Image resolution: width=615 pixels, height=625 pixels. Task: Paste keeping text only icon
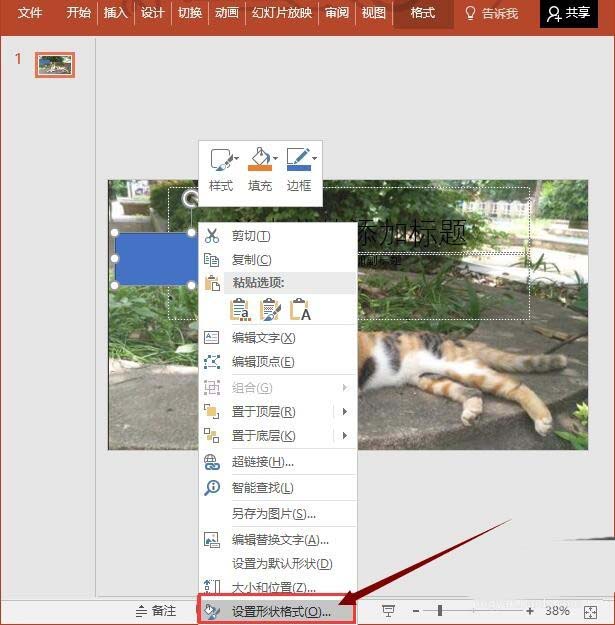click(x=300, y=309)
